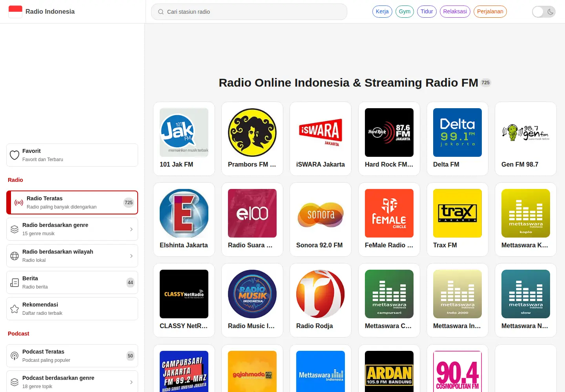Click the Radio Indonesia flag logo
565x392 pixels.
pos(15,11)
